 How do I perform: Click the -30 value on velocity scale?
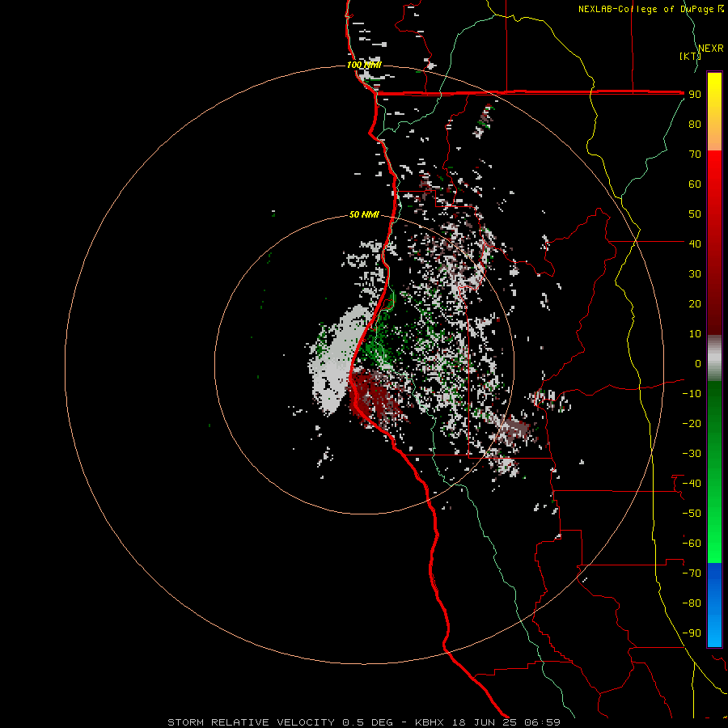pyautogui.click(x=692, y=454)
